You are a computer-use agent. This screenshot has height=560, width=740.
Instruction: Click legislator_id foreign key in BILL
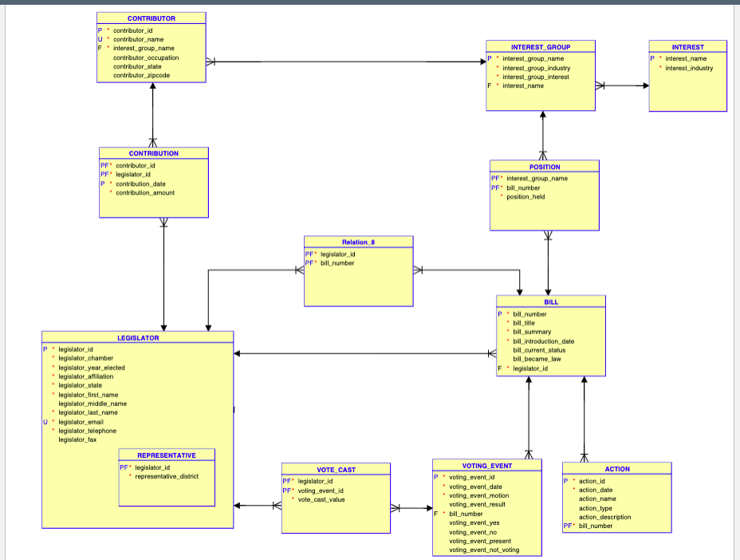pos(530,369)
